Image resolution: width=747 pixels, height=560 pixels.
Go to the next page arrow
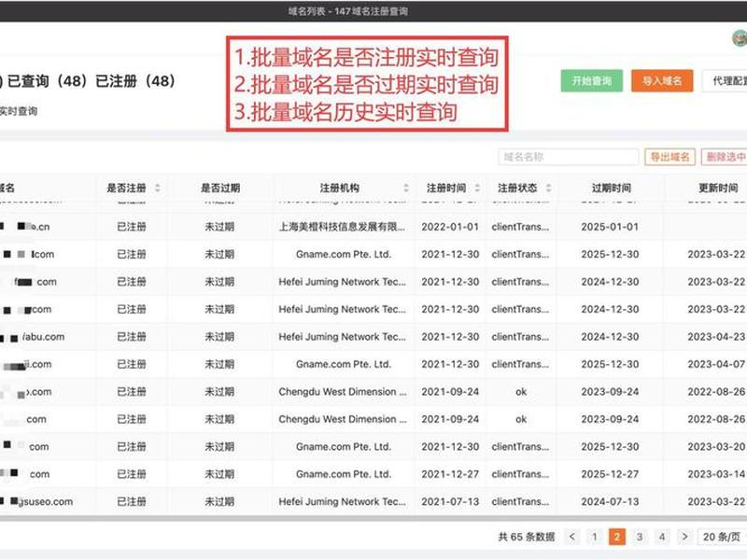684,537
